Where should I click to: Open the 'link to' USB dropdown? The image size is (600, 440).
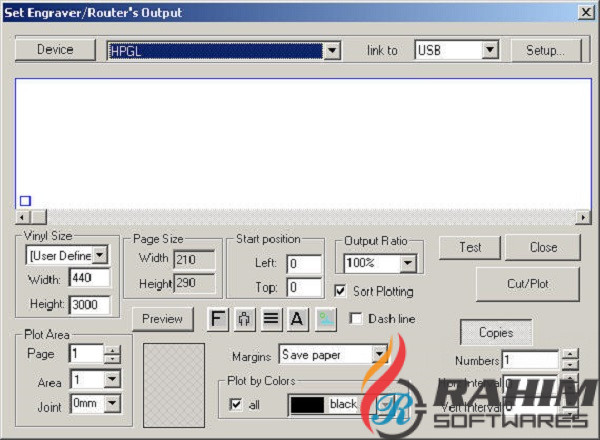(490, 50)
